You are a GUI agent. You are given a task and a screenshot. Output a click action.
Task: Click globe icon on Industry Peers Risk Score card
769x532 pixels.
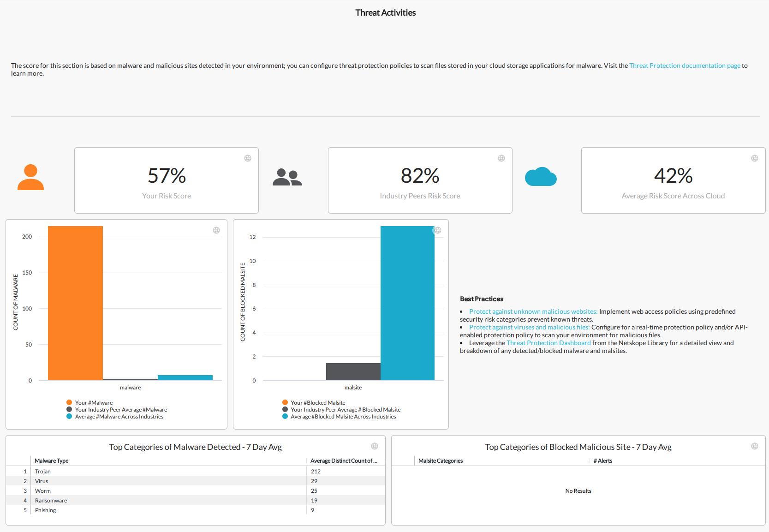[x=501, y=158]
